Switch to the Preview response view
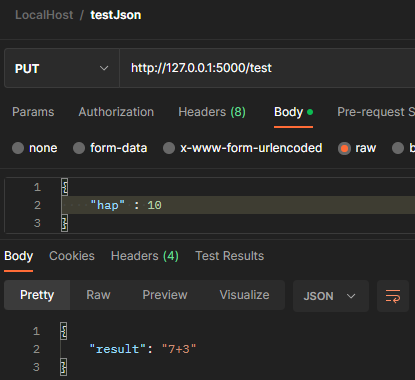 [x=165, y=295]
